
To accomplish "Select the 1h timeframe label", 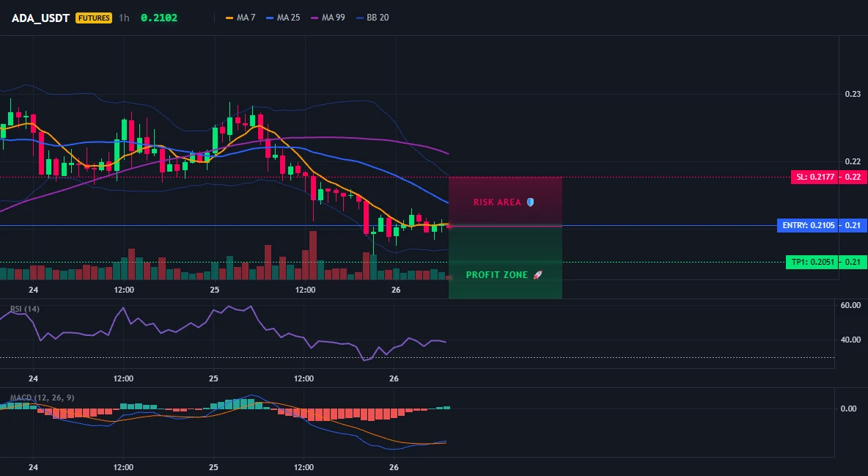I will [x=124, y=18].
